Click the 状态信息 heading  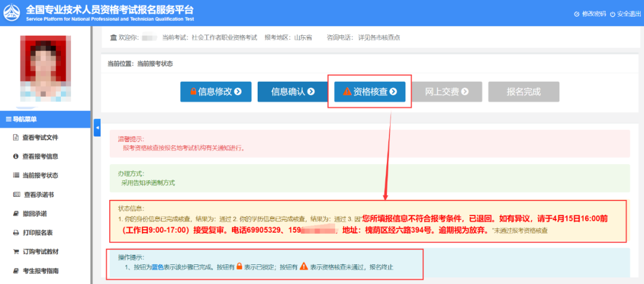pos(132,208)
